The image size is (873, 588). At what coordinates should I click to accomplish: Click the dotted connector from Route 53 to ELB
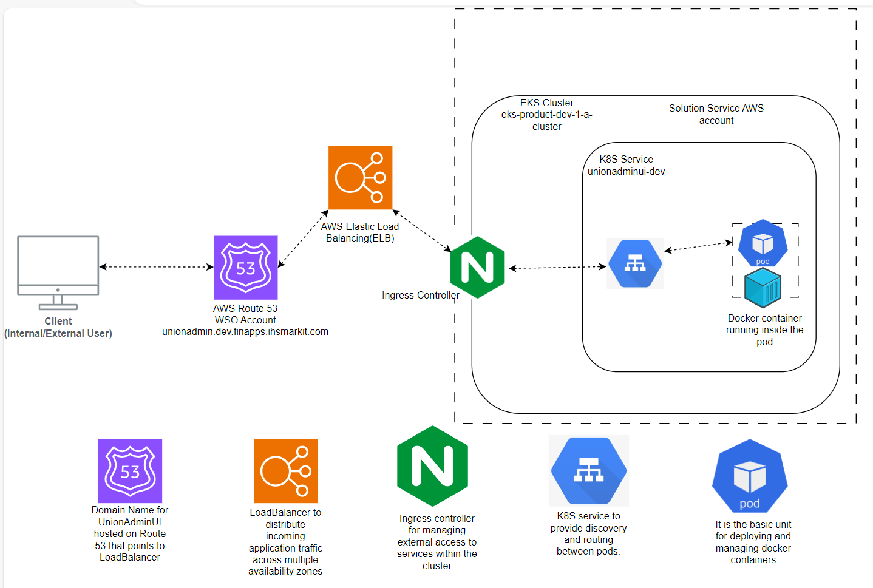[303, 238]
